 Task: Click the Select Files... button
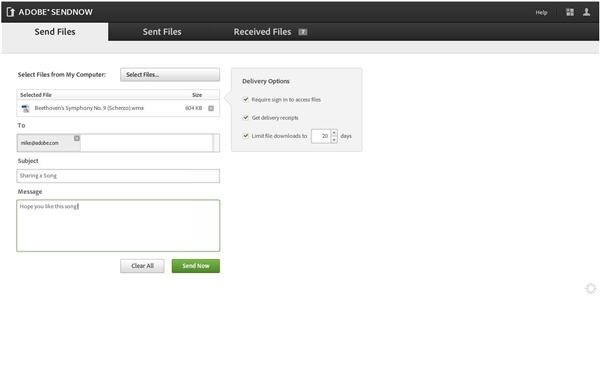pos(170,75)
